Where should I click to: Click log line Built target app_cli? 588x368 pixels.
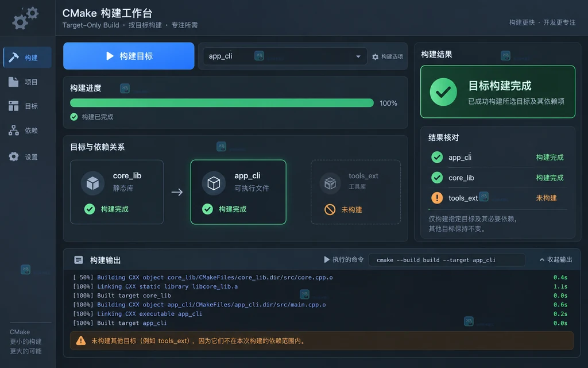(119, 323)
